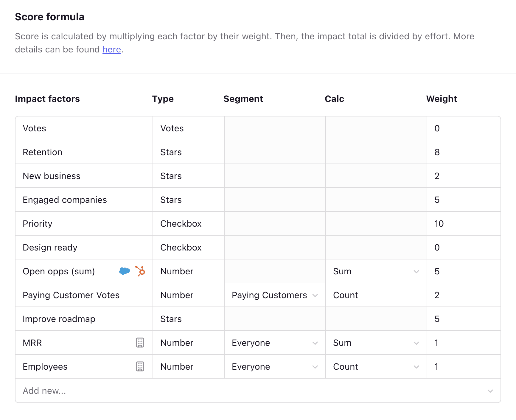Select the Votes factor name cell
The width and height of the screenshot is (516, 420).
click(x=84, y=128)
